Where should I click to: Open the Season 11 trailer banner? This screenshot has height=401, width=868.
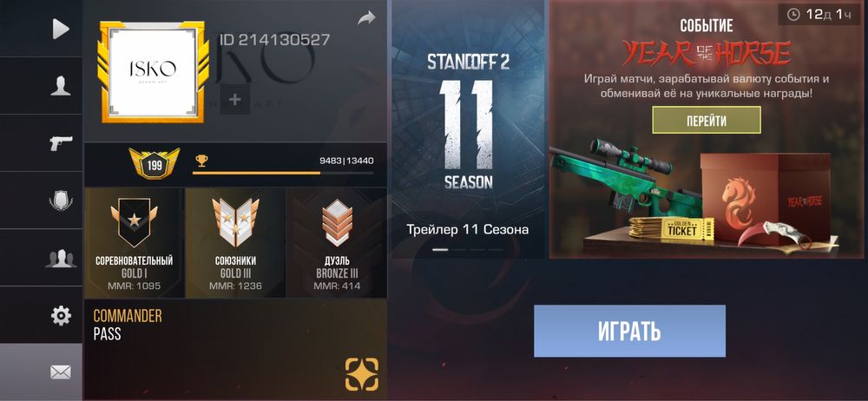[468, 129]
